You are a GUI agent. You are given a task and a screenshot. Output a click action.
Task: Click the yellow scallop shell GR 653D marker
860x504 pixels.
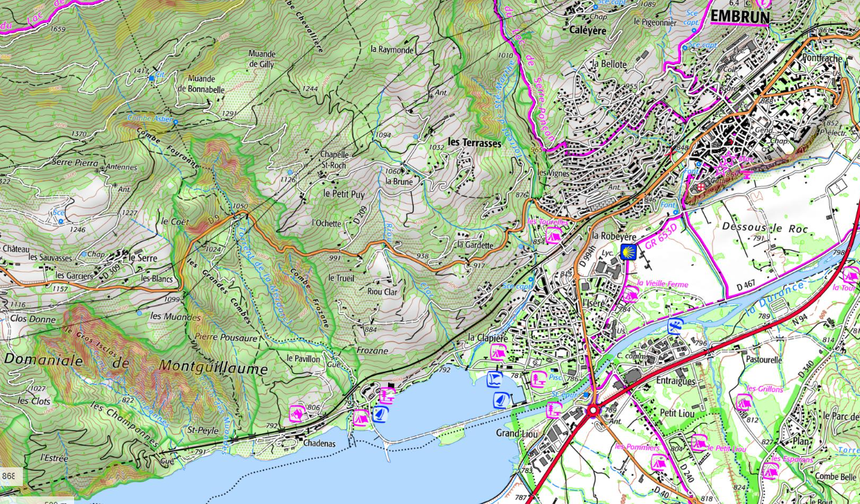[x=628, y=252]
